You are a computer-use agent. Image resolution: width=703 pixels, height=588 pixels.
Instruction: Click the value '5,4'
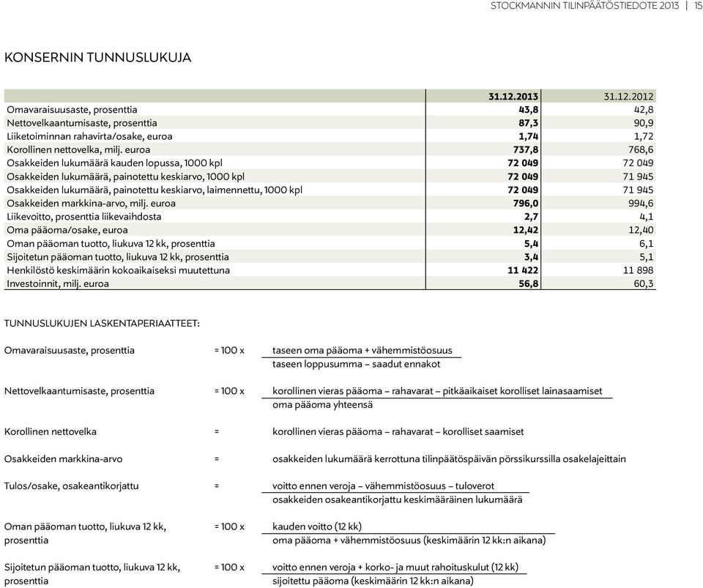pyautogui.click(x=532, y=245)
